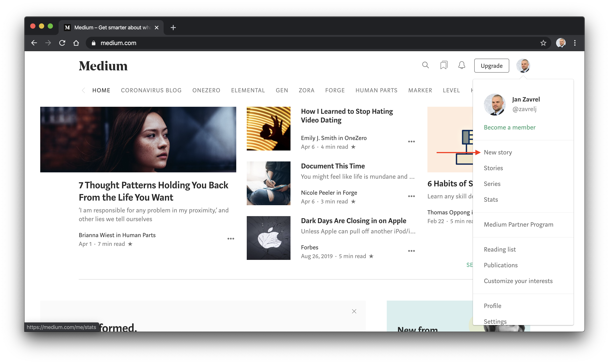Choose Series from the menu

tap(492, 184)
